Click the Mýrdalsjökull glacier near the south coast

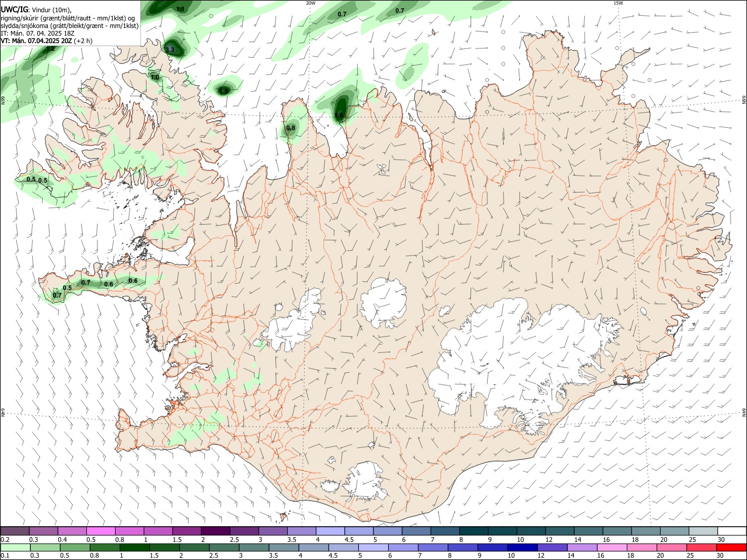point(365,481)
